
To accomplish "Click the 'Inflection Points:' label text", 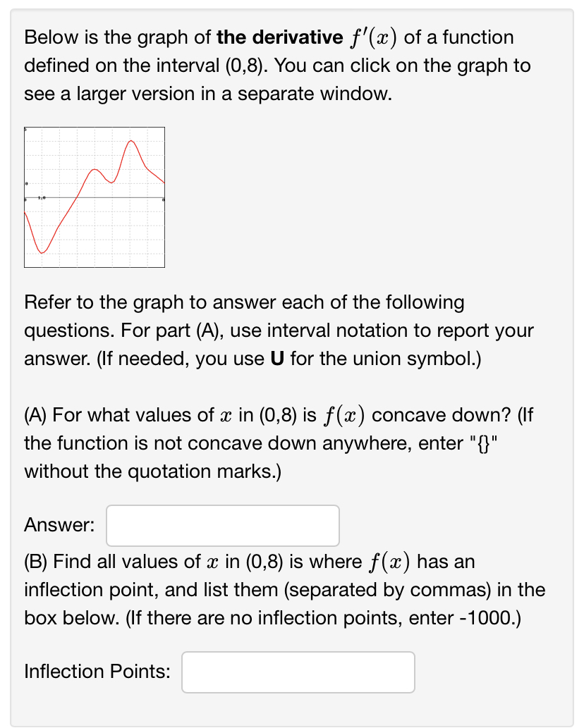I will (x=96, y=672).
